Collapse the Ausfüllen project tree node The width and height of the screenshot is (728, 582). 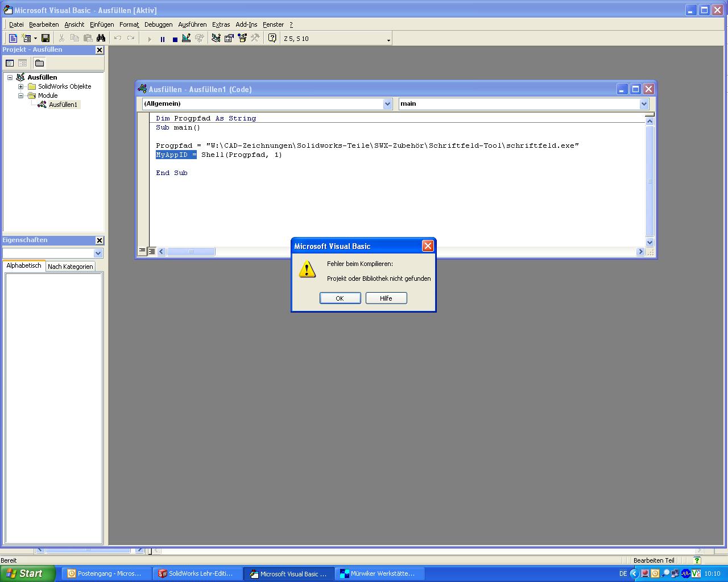10,77
